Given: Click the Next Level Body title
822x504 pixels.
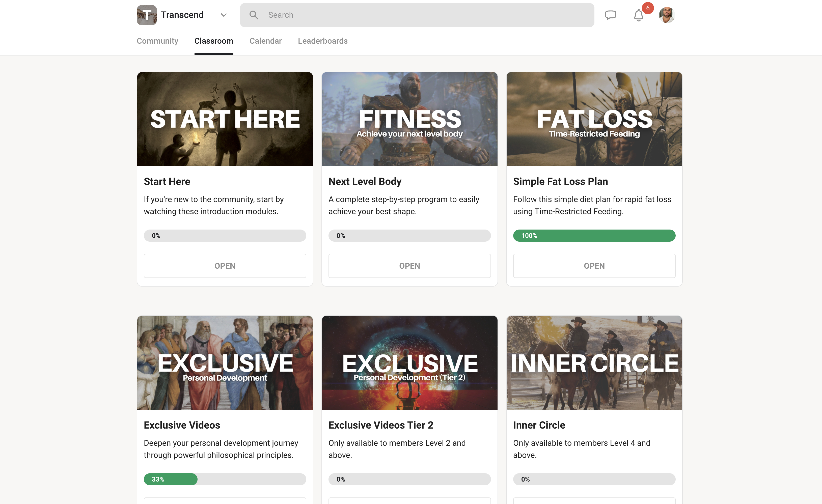Looking at the screenshot, I should (x=365, y=181).
